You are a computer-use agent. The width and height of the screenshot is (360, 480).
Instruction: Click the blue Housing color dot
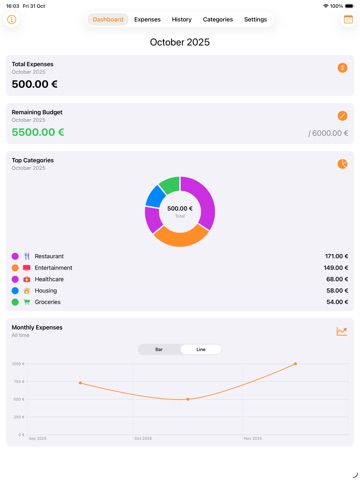coord(15,291)
